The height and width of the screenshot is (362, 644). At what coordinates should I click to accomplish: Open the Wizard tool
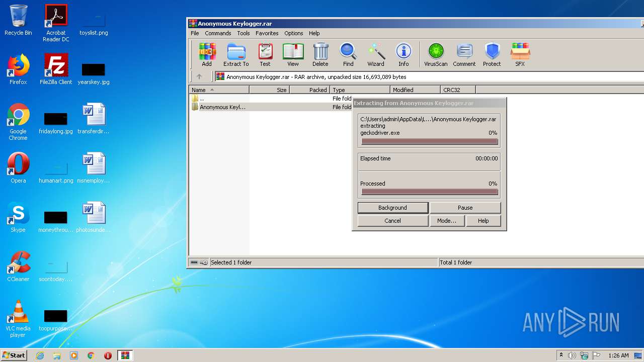[376, 54]
